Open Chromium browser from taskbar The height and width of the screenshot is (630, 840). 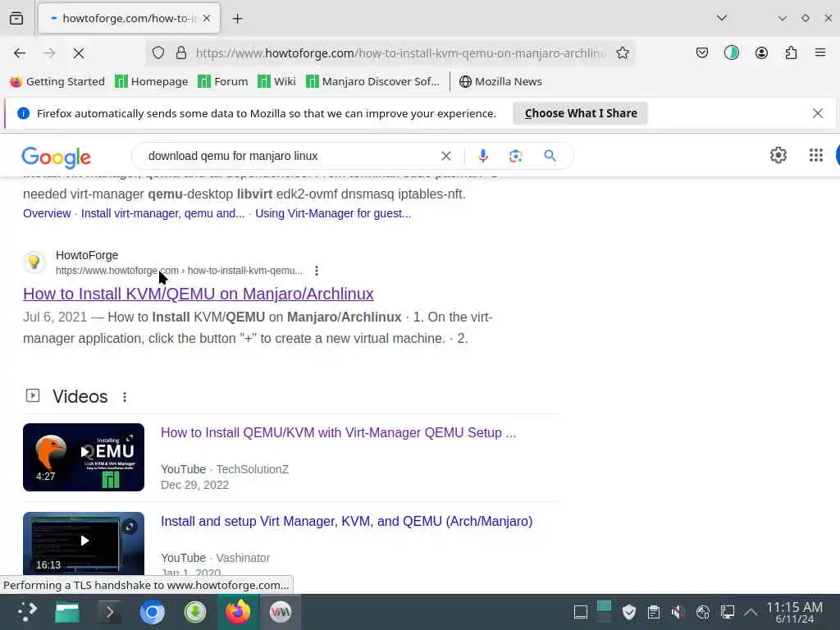152,612
